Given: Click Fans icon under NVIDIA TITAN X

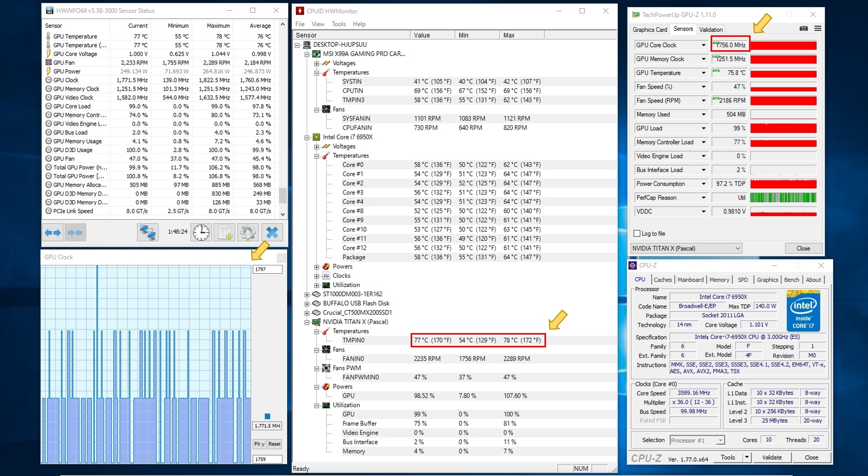Looking at the screenshot, I should pos(326,349).
